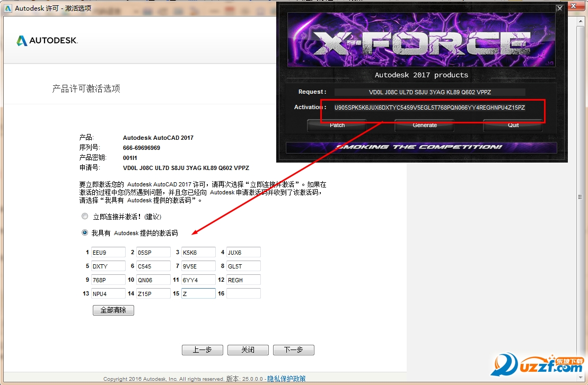Click activation code field 3 containing K5K6
588x385 pixels.
[198, 253]
